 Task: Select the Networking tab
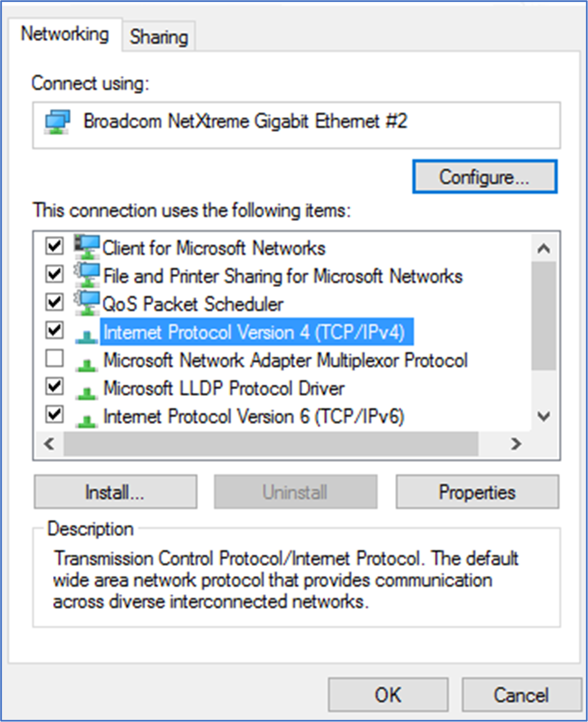(65, 34)
